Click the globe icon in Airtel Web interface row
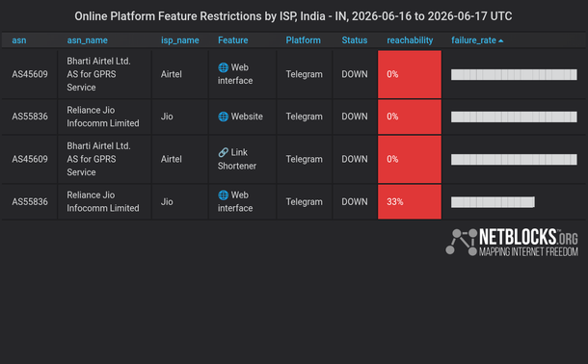 pyautogui.click(x=223, y=67)
